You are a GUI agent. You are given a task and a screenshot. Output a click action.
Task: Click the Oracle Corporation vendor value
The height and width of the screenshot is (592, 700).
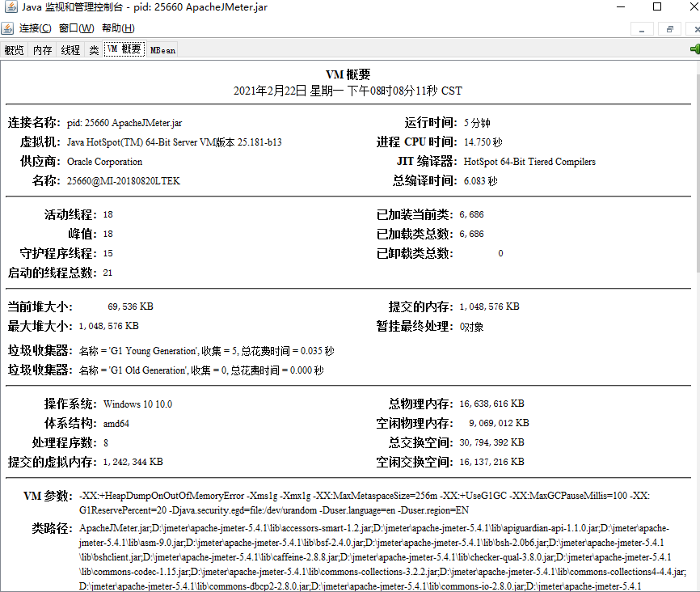104,161
